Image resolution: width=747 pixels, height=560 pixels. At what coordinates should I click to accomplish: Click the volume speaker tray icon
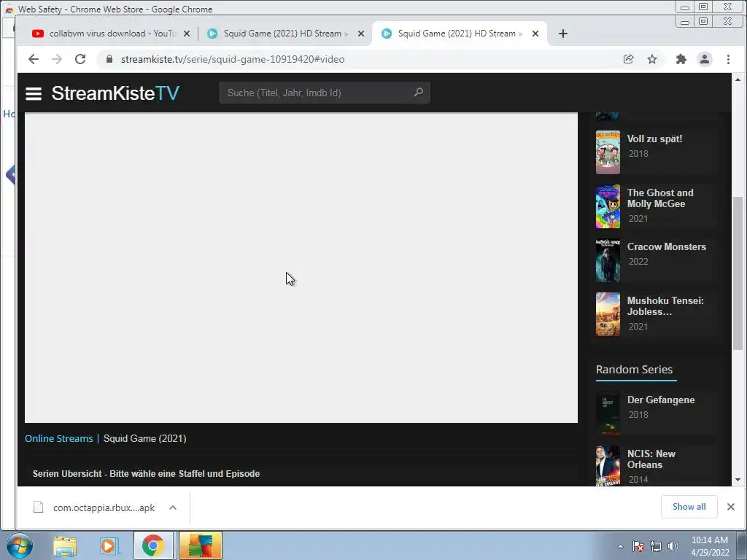coord(673,546)
